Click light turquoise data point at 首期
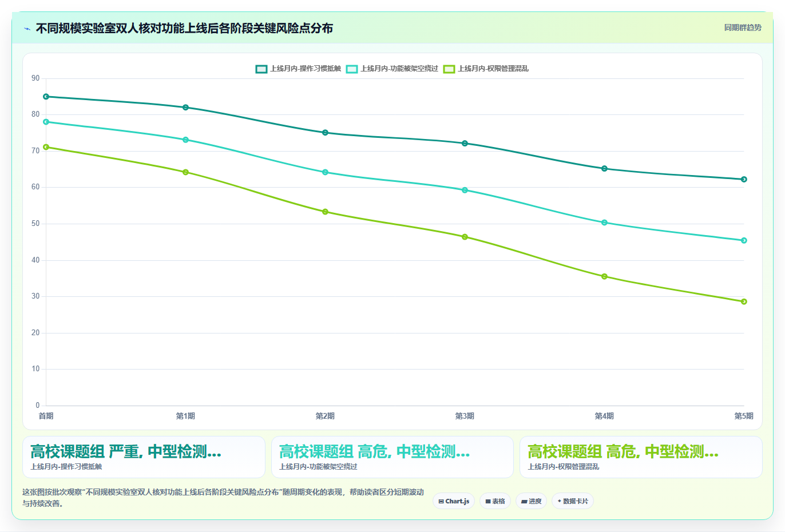This screenshot has height=532, width=785. pos(46,122)
